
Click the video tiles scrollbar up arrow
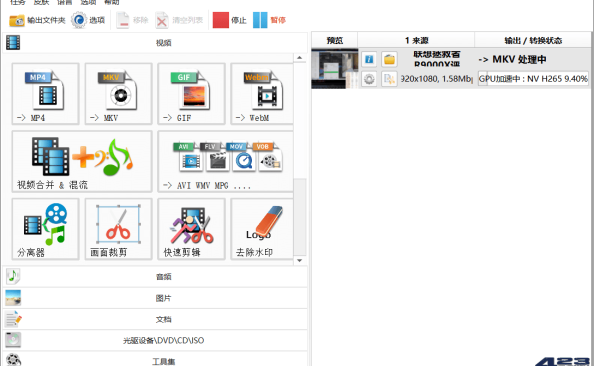(300, 58)
